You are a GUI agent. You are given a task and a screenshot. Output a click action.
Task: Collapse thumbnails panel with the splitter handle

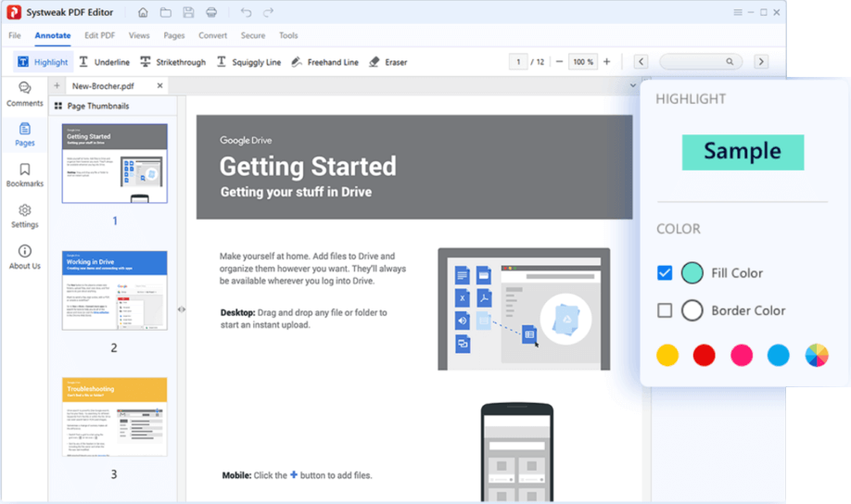[182, 309]
